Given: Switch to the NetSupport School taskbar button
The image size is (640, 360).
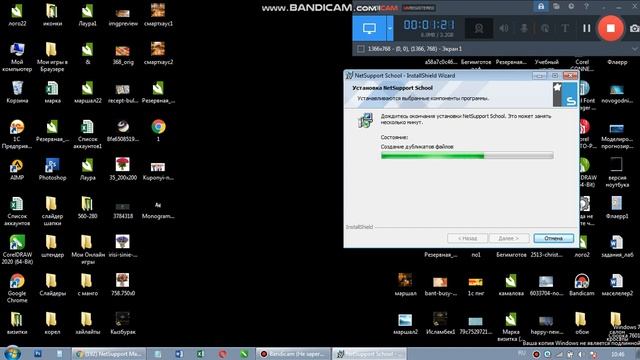Looking at the screenshot, I should pyautogui.click(x=369, y=354).
